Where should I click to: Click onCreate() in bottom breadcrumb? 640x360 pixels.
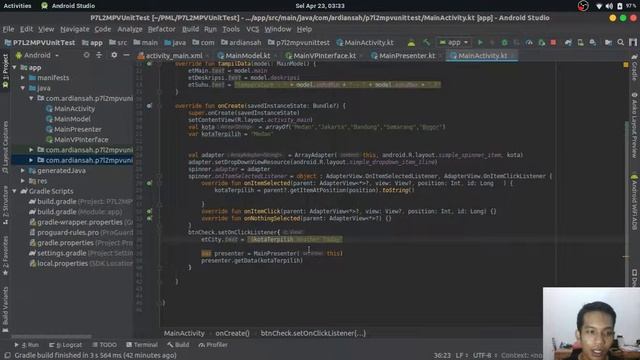click(232, 333)
